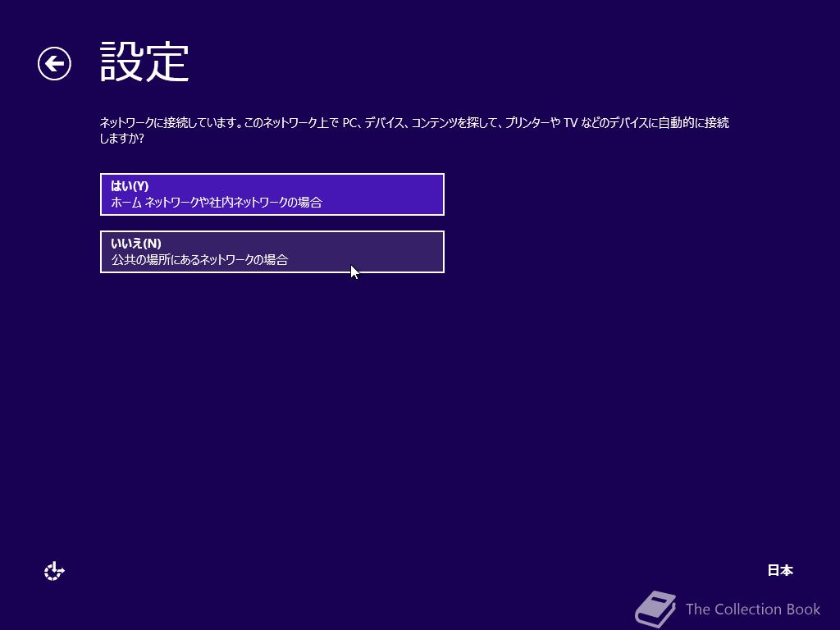Viewport: 840px width, 630px height.
Task: Choose いいえ(N) for public network
Action: pos(272,252)
